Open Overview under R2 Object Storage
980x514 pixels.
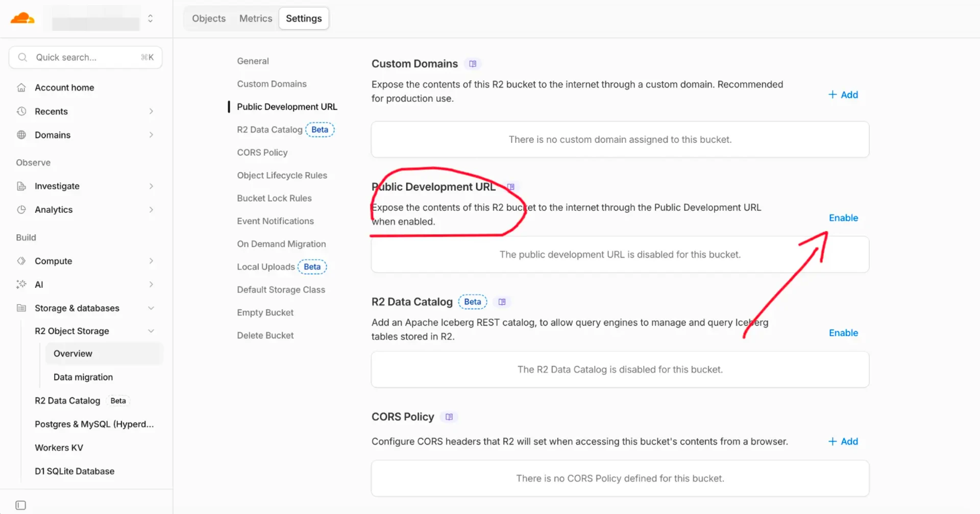click(104, 353)
